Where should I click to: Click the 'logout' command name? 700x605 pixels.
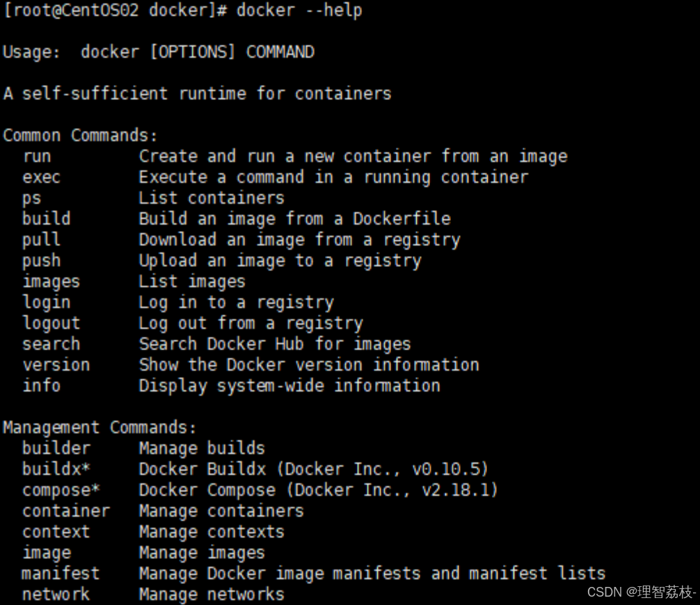coord(51,323)
